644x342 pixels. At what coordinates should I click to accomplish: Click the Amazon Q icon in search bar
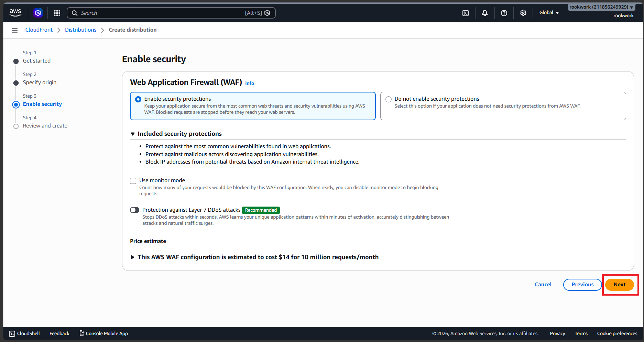point(267,13)
